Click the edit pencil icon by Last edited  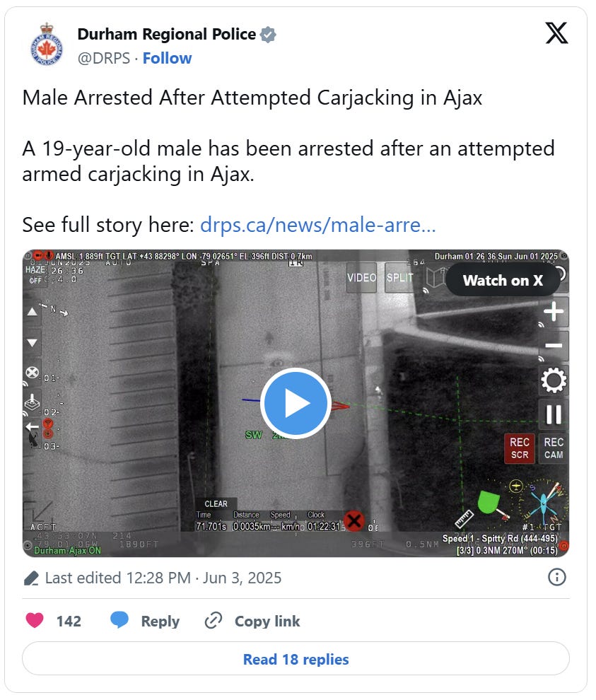[31, 578]
